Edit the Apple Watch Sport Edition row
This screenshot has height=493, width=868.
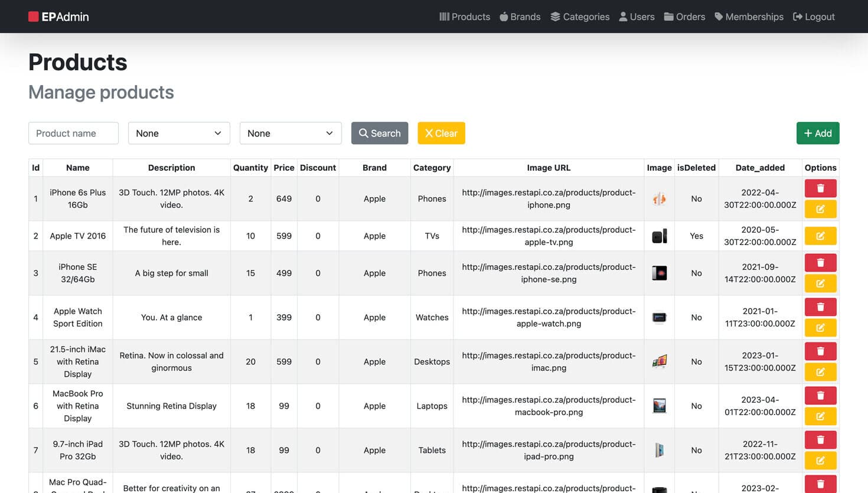click(820, 328)
